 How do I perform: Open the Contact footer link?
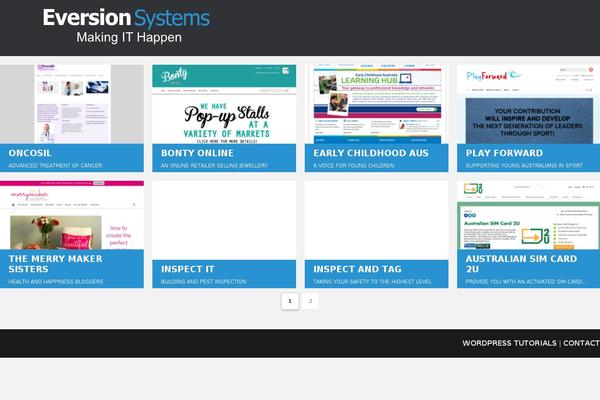581,343
